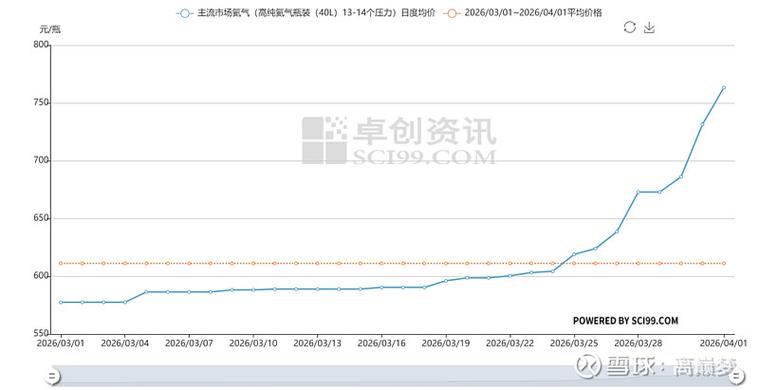
Task: Click axis label 2026/03/16
Action: click(x=381, y=343)
